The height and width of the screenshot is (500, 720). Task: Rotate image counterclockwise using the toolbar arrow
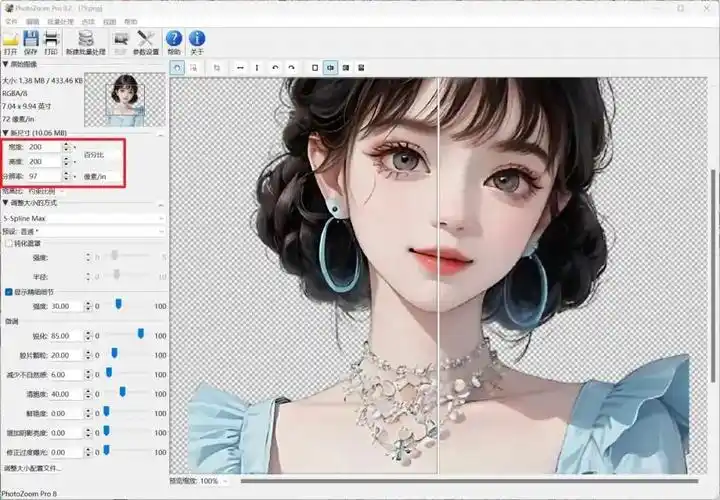(275, 68)
